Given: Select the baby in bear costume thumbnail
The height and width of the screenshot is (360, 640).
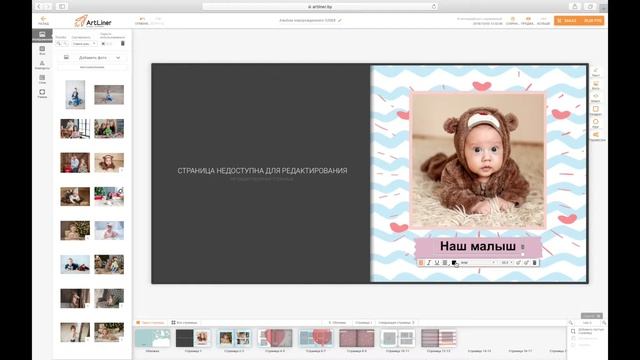Looking at the screenshot, I should coord(109,162).
